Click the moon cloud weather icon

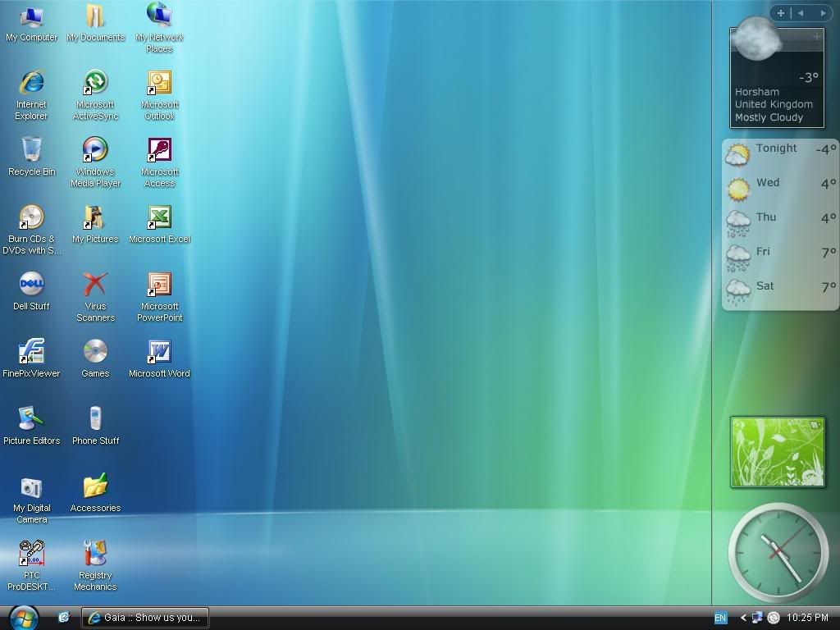pos(756,38)
